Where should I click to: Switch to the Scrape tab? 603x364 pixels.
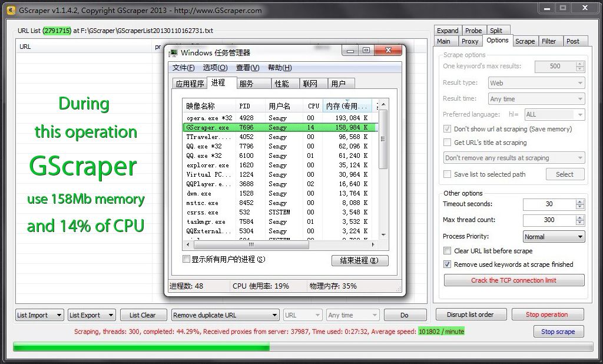click(x=525, y=41)
